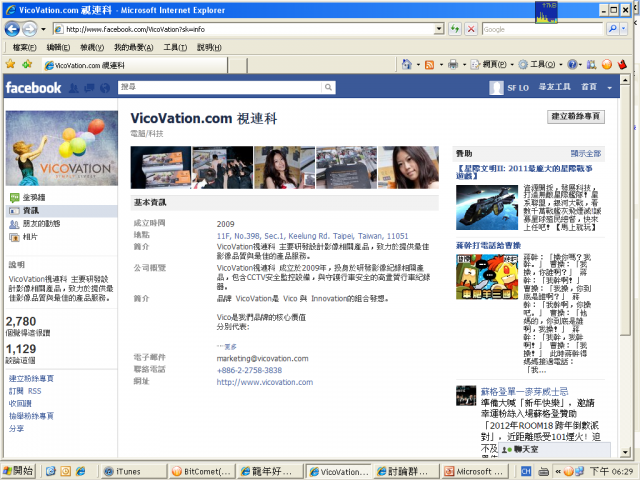Click the page scrollbar down arrow
The height and width of the screenshot is (480, 640).
624,452
